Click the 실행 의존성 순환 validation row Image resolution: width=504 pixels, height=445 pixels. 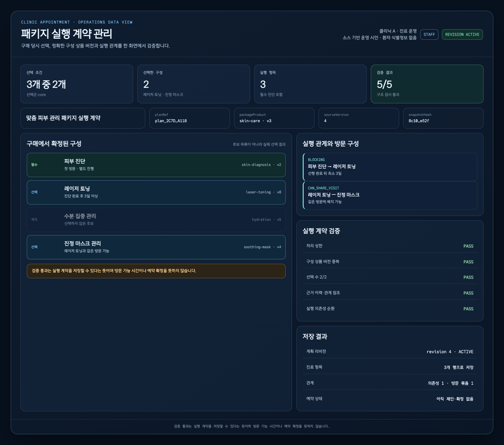pyautogui.click(x=390, y=309)
